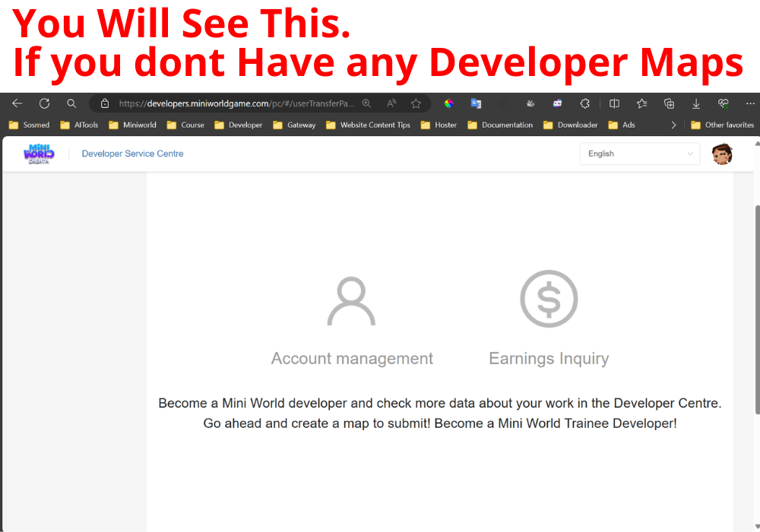Toggle the split screen icon
Viewport: 760px width, 532px height.
point(614,103)
